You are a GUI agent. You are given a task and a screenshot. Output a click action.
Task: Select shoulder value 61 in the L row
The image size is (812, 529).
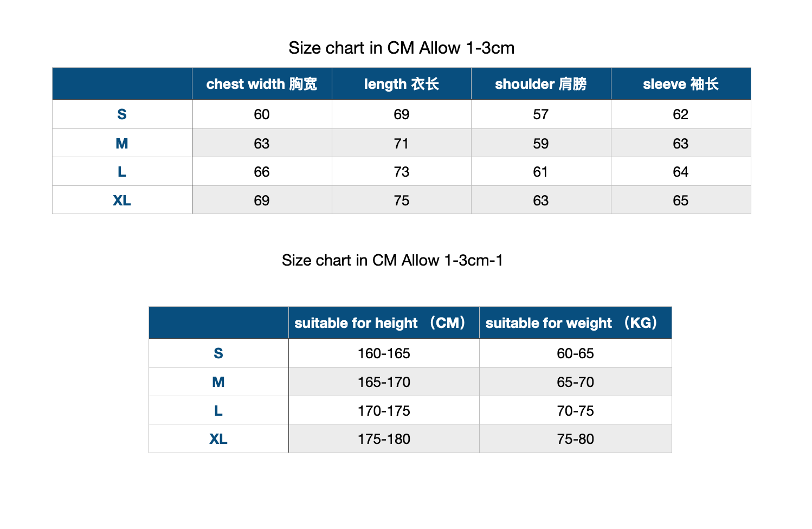[540, 172]
